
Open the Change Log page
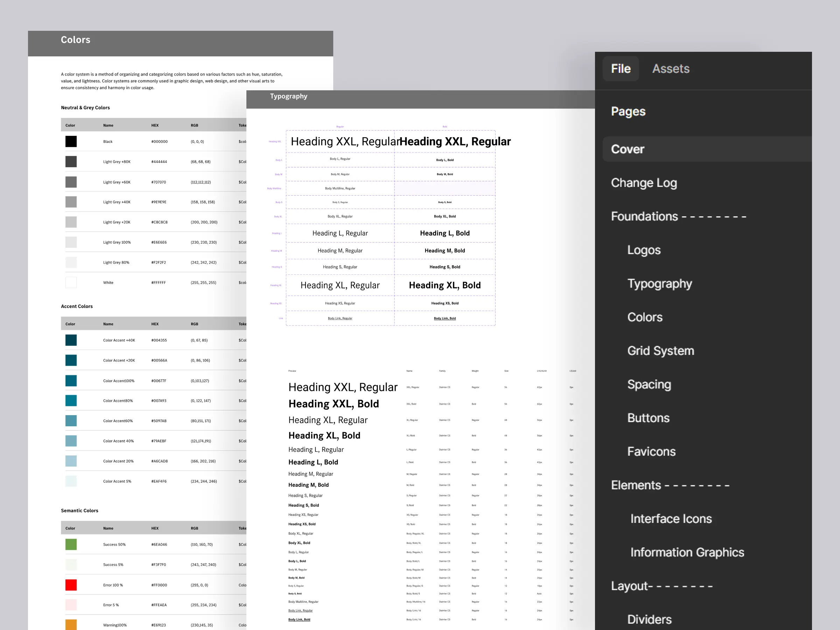644,183
